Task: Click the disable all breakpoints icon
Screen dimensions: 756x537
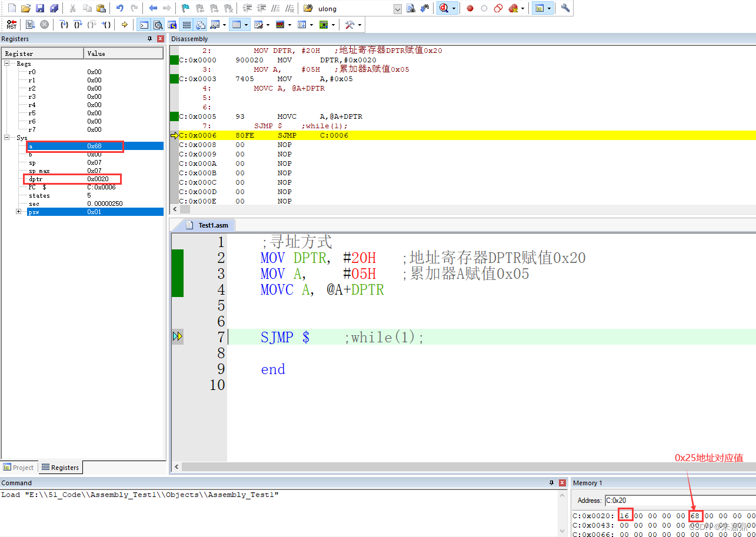Action: 498,8
